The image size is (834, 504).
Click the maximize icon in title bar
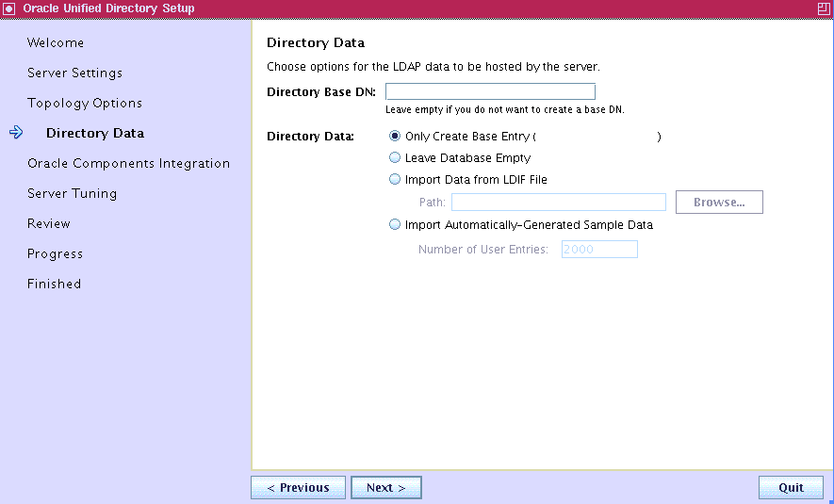tap(824, 8)
